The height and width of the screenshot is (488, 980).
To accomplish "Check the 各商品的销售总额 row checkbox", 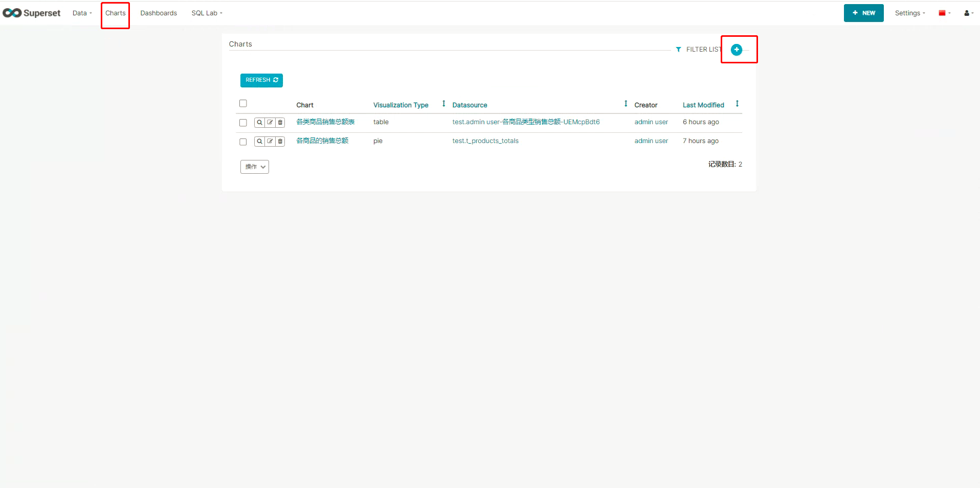I will 243,142.
